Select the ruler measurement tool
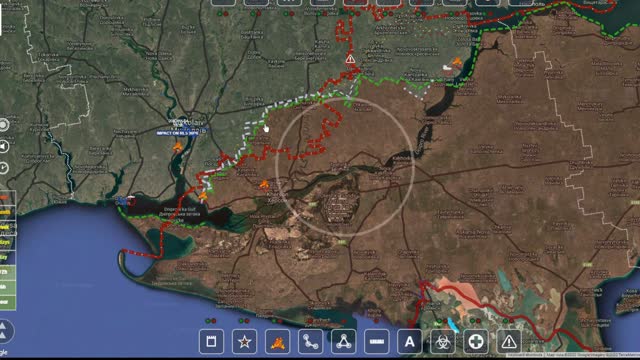This screenshot has height=360, width=640. (x=377, y=341)
